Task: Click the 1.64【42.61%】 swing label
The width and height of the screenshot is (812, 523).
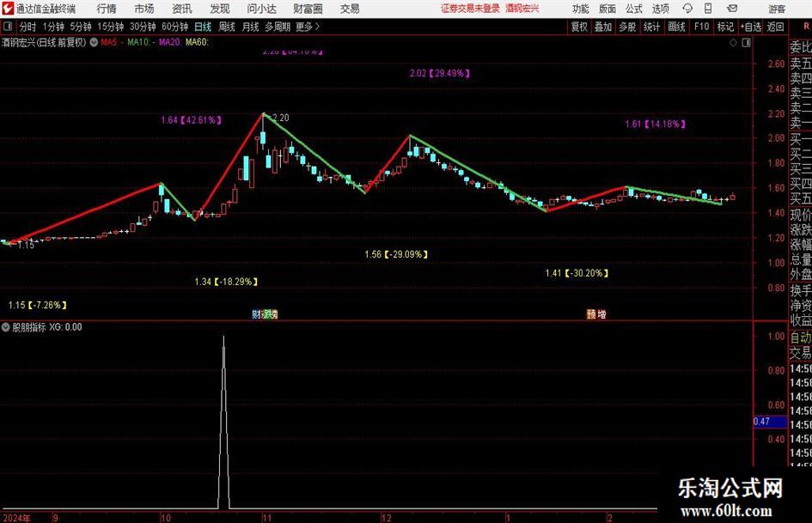Action: pos(191,120)
